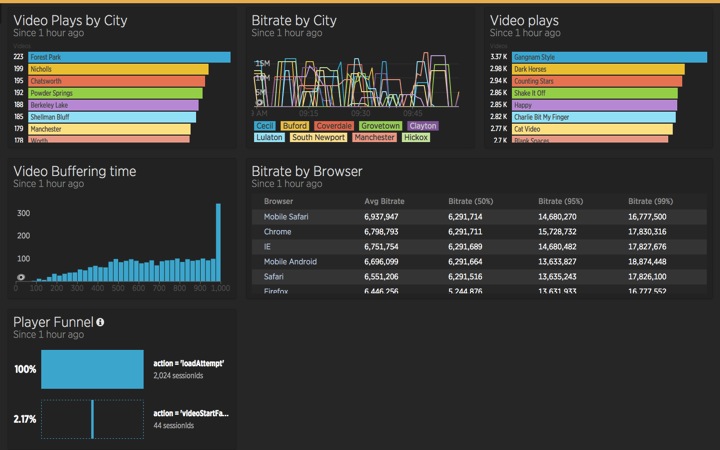Select the Nicholls bar

point(118,69)
